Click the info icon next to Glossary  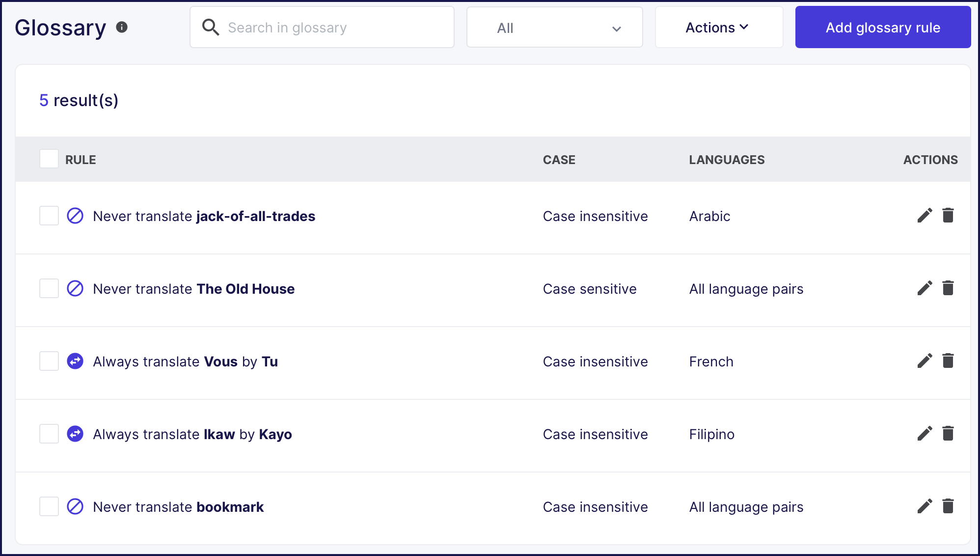pos(122,28)
